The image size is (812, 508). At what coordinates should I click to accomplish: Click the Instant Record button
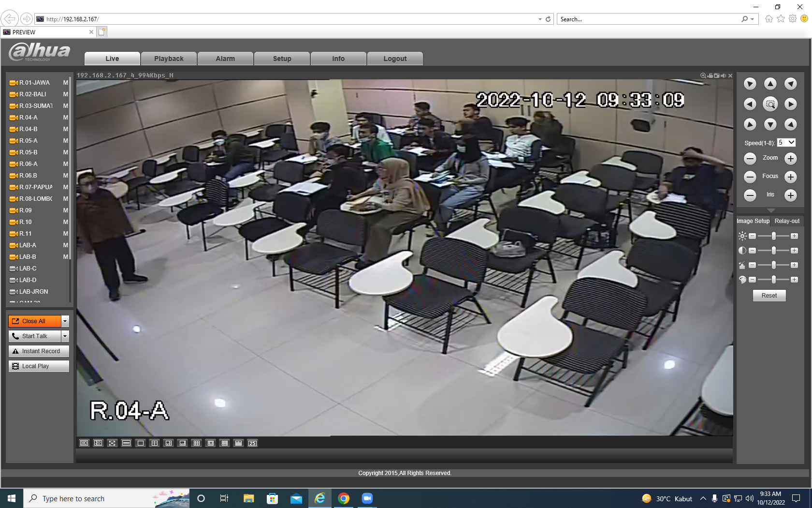(x=39, y=351)
